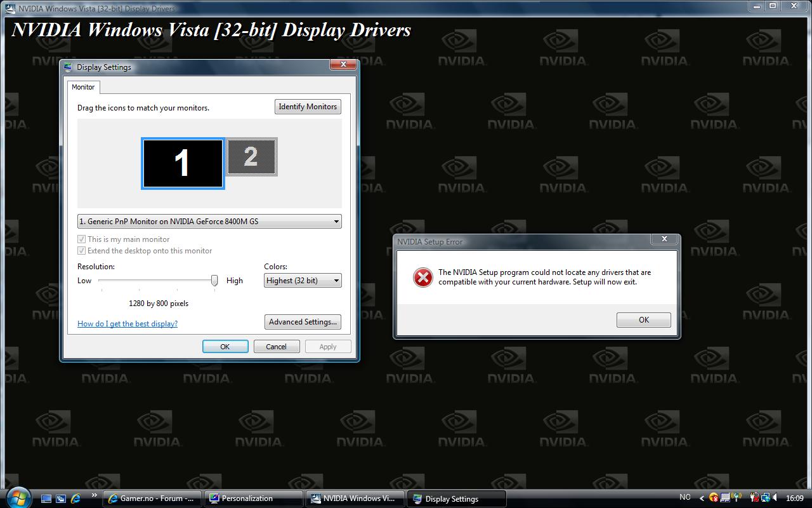Screen dimensions: 812x508
Task: Click the NO language indicator
Action: tap(685, 498)
